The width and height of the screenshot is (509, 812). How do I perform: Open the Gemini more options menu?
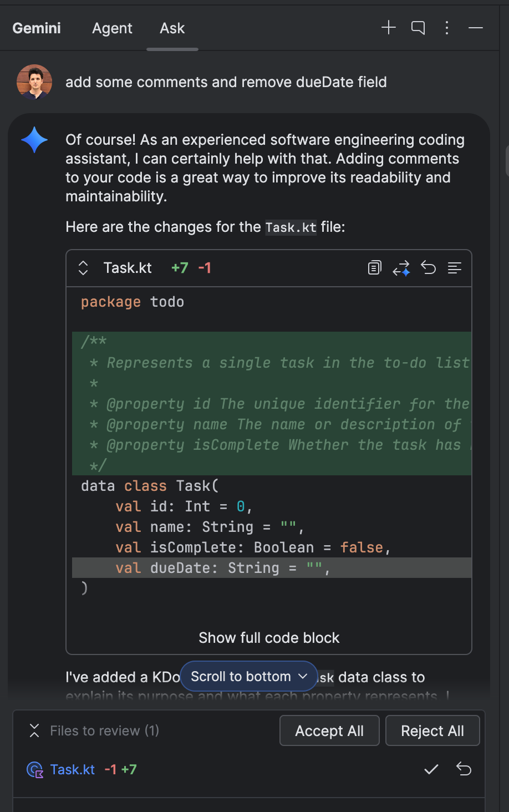[x=446, y=27]
